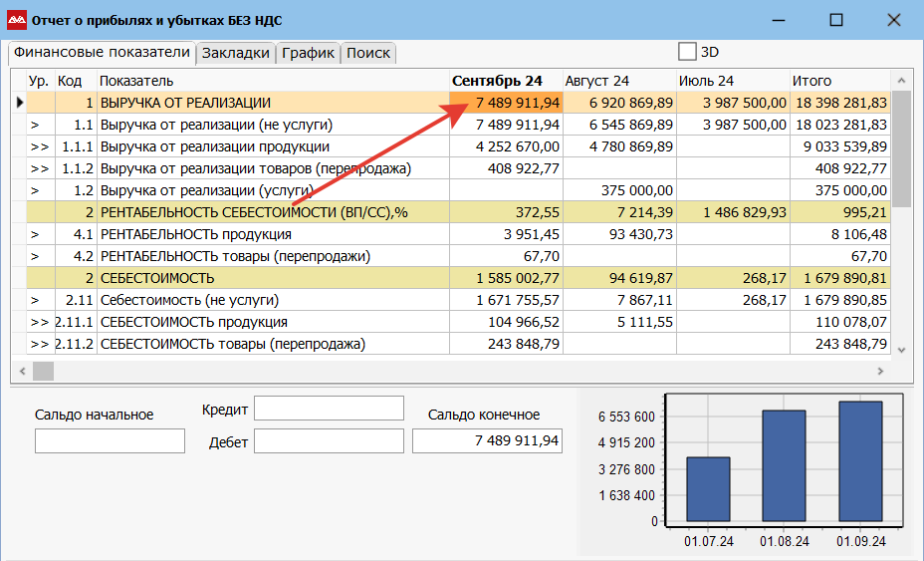Image resolution: width=924 pixels, height=561 pixels.
Task: Click the vertical scrollbar thumb
Action: 901,148
